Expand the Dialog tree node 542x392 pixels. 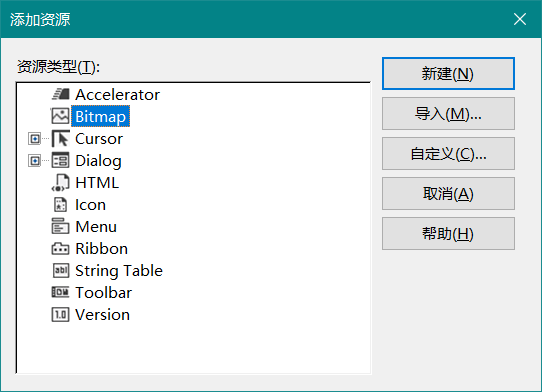[35, 161]
